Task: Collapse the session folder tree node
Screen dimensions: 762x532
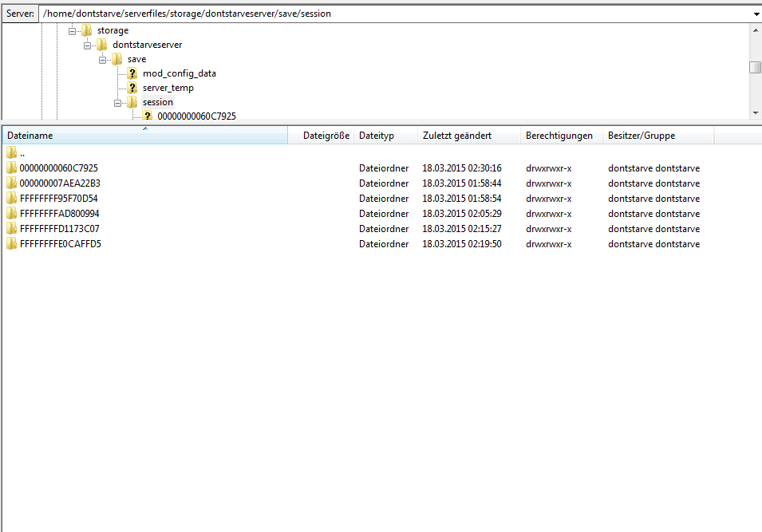Action: [118, 102]
